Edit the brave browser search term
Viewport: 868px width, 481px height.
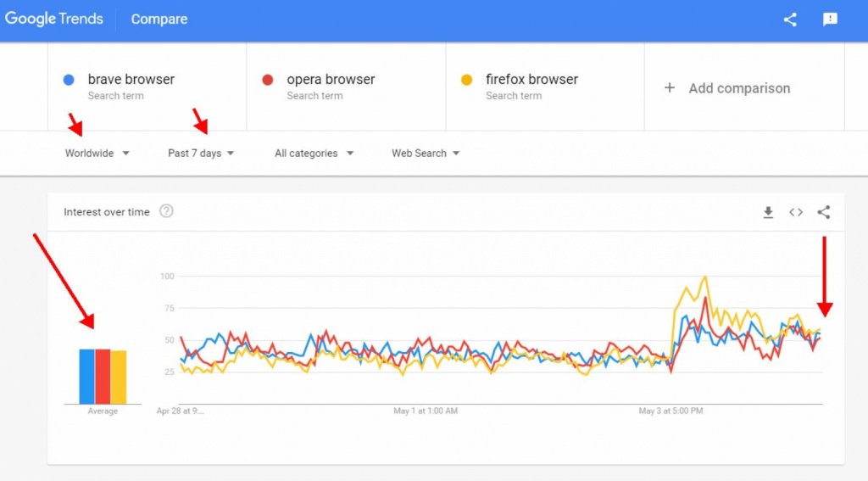point(131,79)
